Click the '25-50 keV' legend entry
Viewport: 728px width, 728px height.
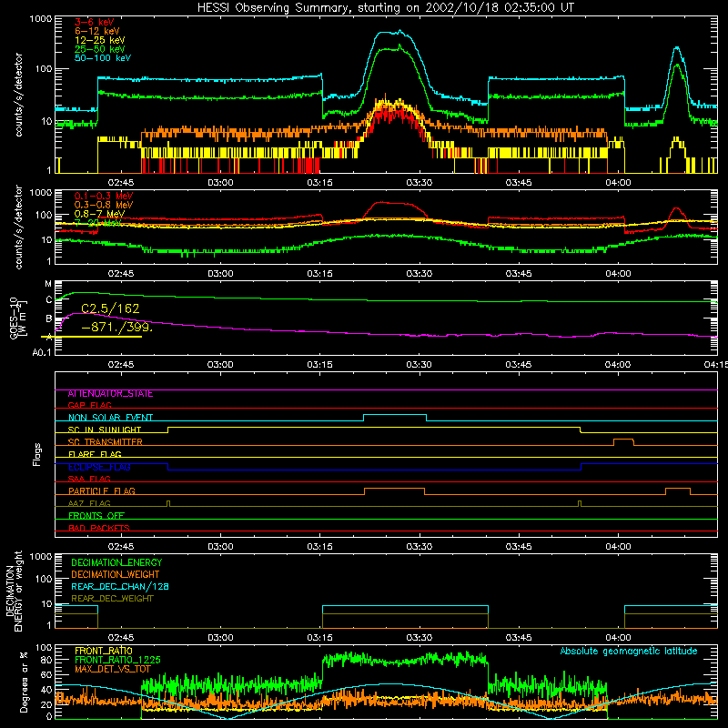point(100,49)
